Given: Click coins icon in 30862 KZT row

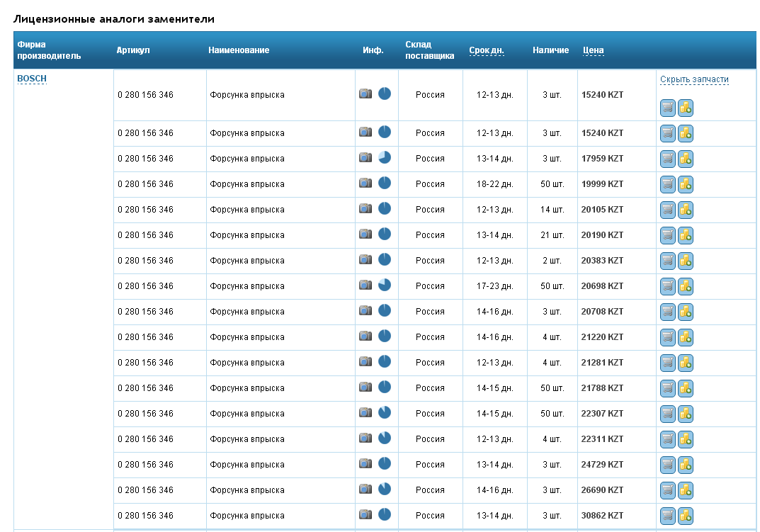Looking at the screenshot, I should click(x=686, y=516).
